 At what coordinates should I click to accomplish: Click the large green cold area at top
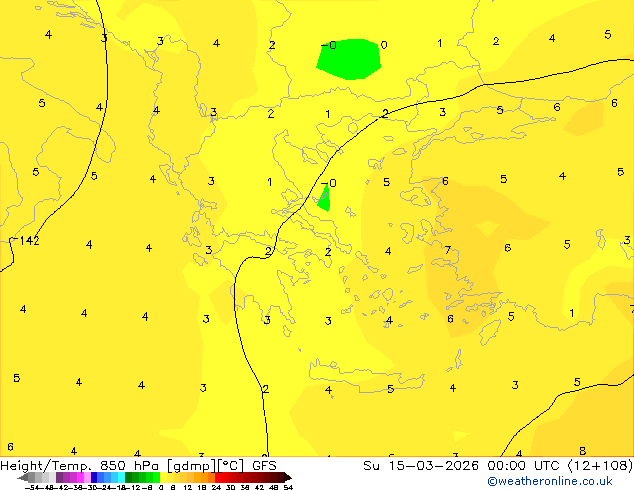pos(349,59)
